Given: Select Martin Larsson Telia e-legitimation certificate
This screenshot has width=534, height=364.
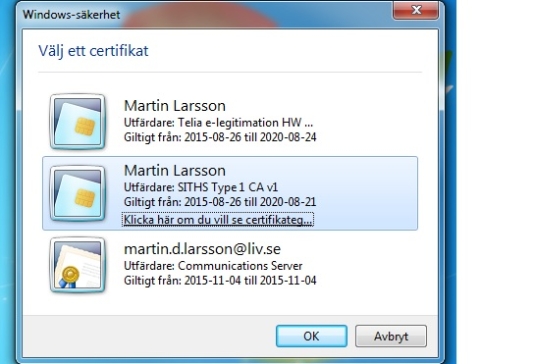Looking at the screenshot, I should 230,122.
